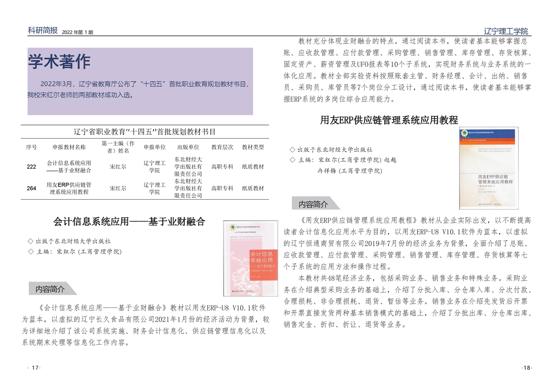This screenshot has width=558, height=392.
Task: Click the 科研简报 header title
Action: click(43, 30)
